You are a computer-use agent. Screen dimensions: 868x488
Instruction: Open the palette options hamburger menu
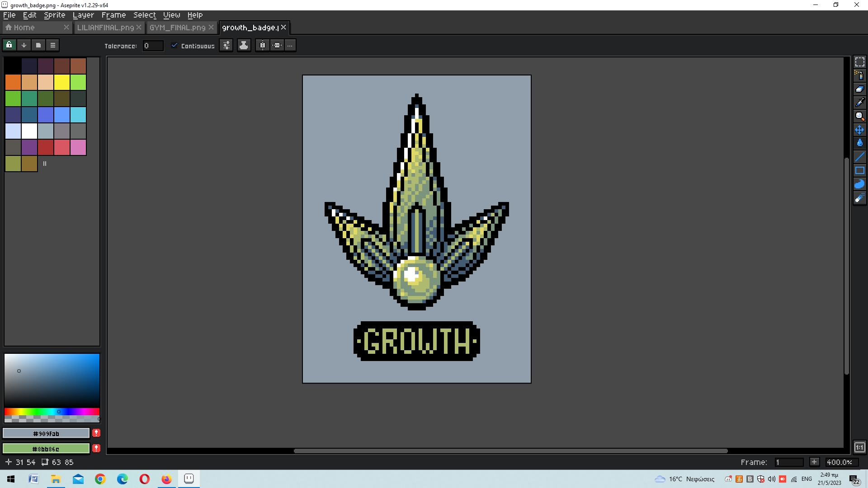[53, 45]
